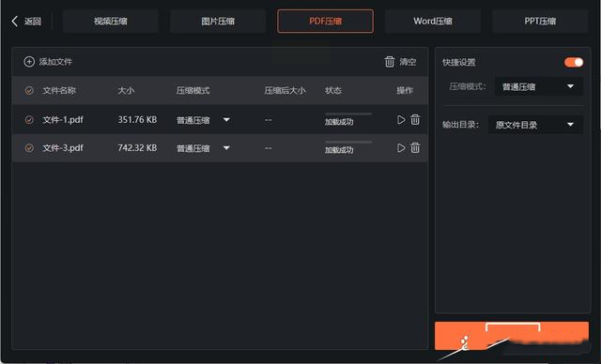601x364 pixels.
Task: Expand the 压缩模式 dropdown in 快捷设置
Action: click(x=538, y=87)
